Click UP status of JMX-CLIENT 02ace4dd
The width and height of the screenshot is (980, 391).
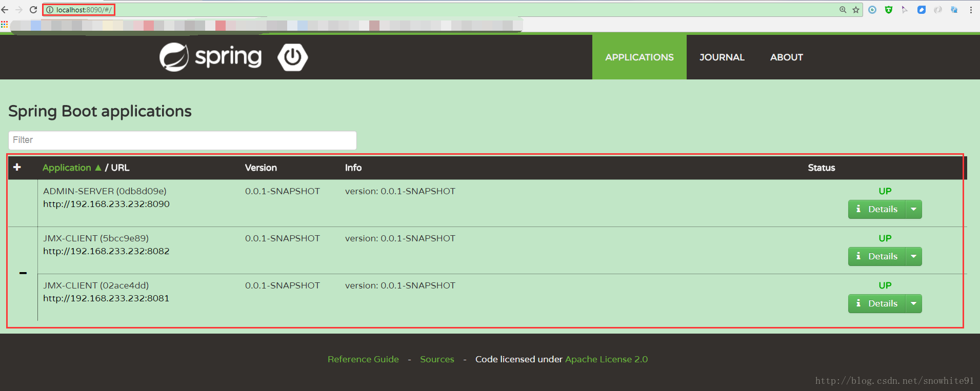pos(885,285)
